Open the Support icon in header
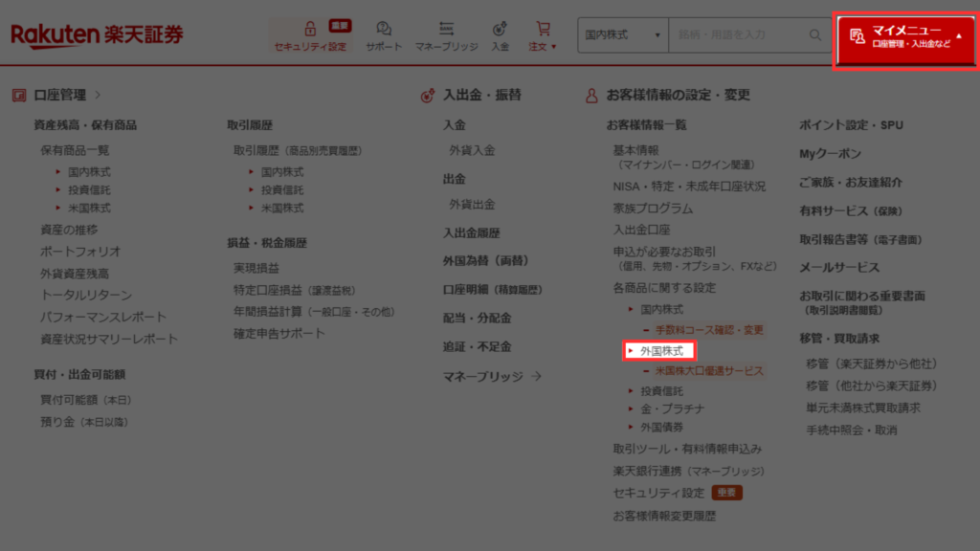The height and width of the screenshot is (551, 980). 384,29
